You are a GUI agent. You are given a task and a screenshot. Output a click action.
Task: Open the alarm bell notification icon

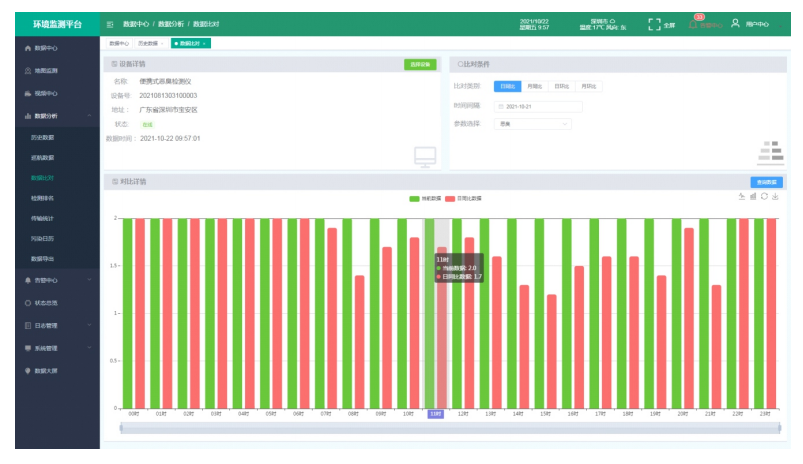(697, 23)
